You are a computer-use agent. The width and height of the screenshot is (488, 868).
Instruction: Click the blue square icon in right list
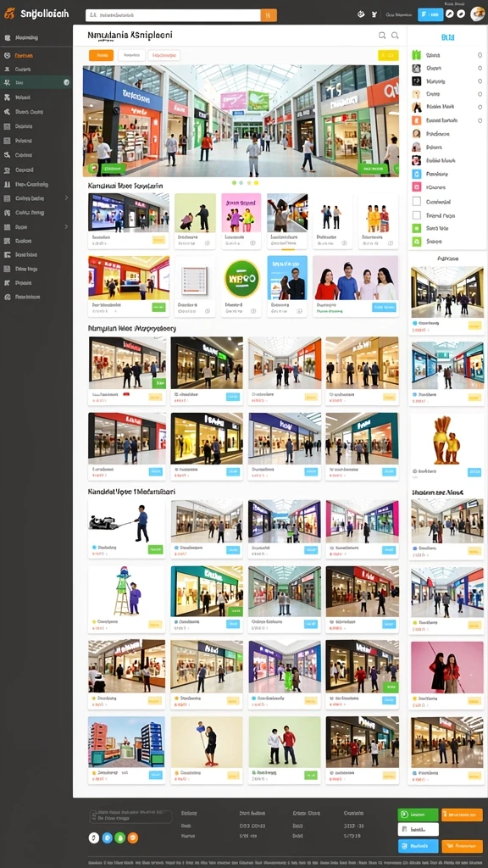point(417,174)
